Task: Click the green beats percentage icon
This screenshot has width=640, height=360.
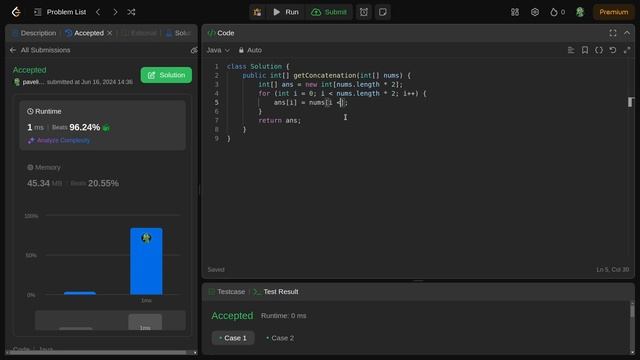Action: (106, 128)
